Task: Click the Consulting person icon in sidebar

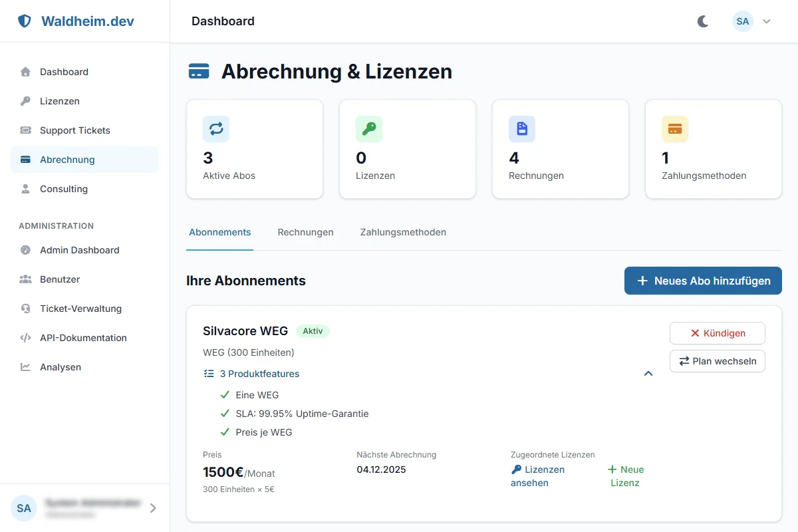Action: coord(25,189)
